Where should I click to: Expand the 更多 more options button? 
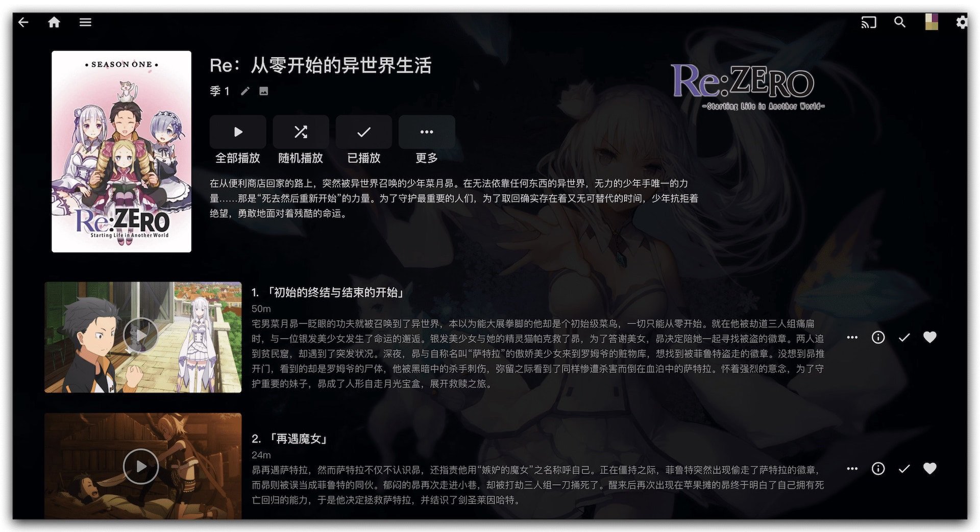tap(426, 132)
